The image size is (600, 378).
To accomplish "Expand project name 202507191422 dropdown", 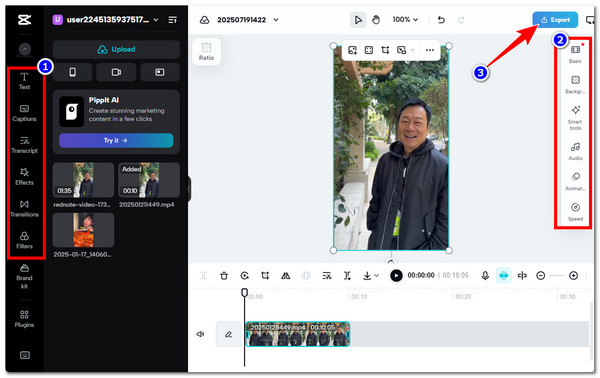I will 276,20.
